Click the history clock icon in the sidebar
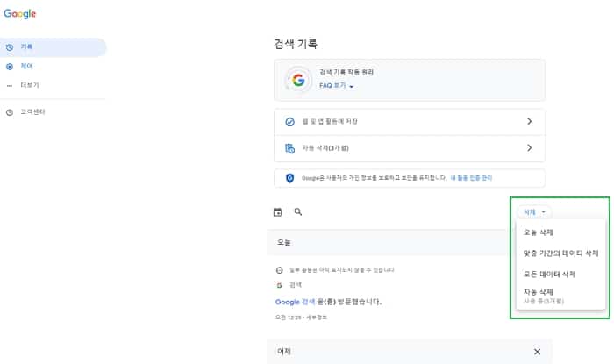Screen dimensions: 614x364 click(10, 47)
